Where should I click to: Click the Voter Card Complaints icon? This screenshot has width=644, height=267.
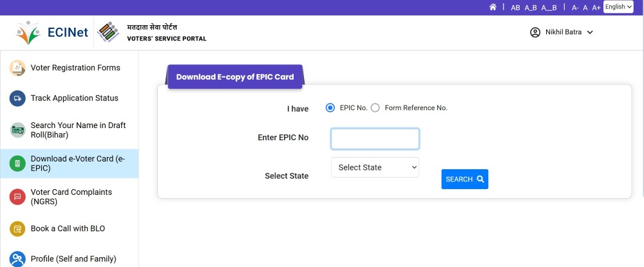coord(17,197)
